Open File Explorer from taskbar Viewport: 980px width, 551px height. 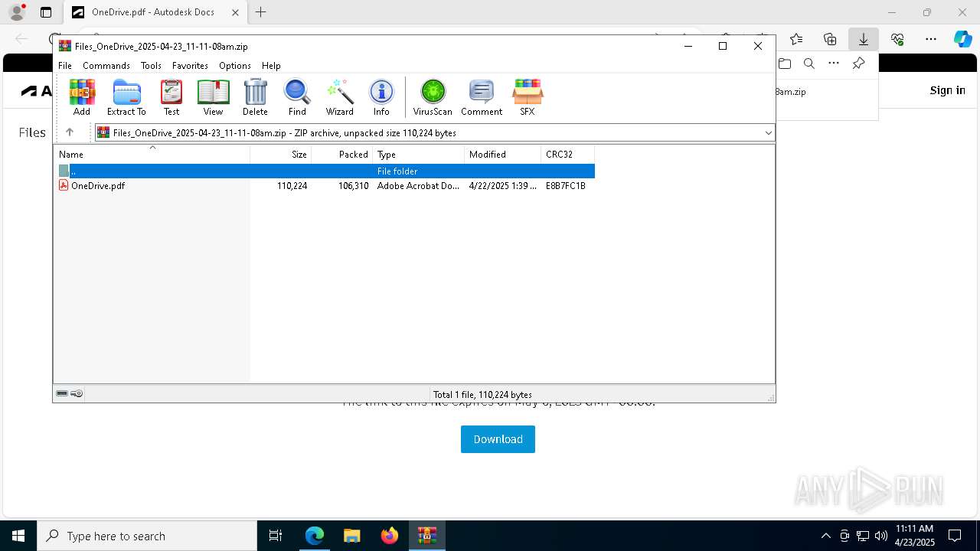pyautogui.click(x=352, y=536)
